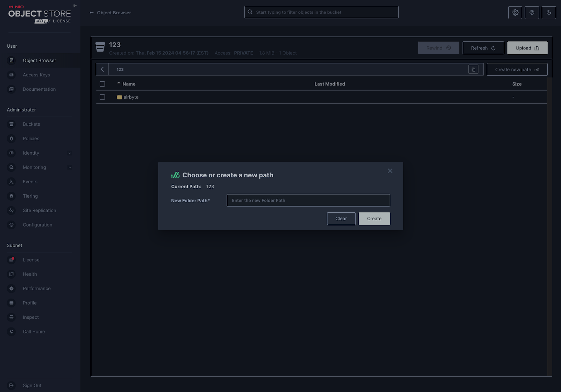Expand the Identity menu chevron
Image resolution: width=561 pixels, height=392 pixels.
point(70,153)
